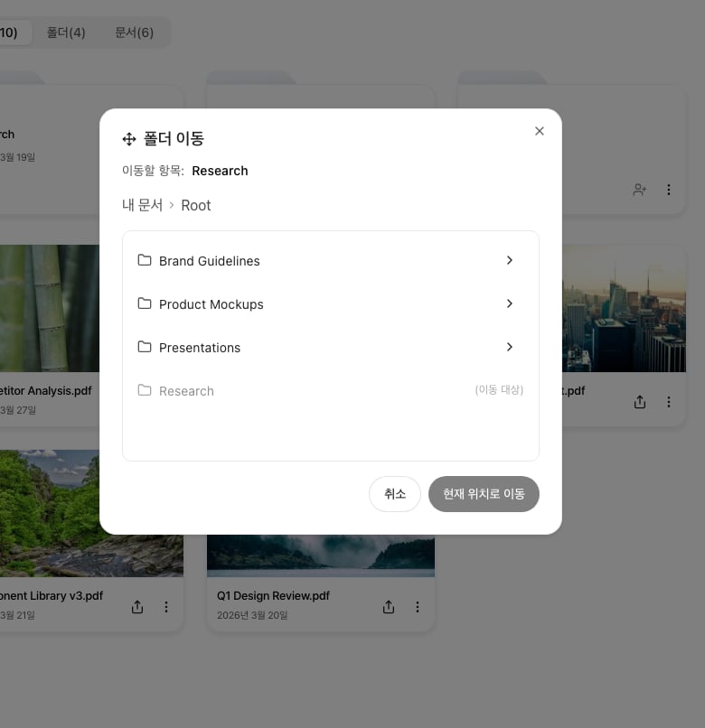This screenshot has height=728, width=705.
Task: Click the Analysis.pdf file name
Action: [46, 391]
